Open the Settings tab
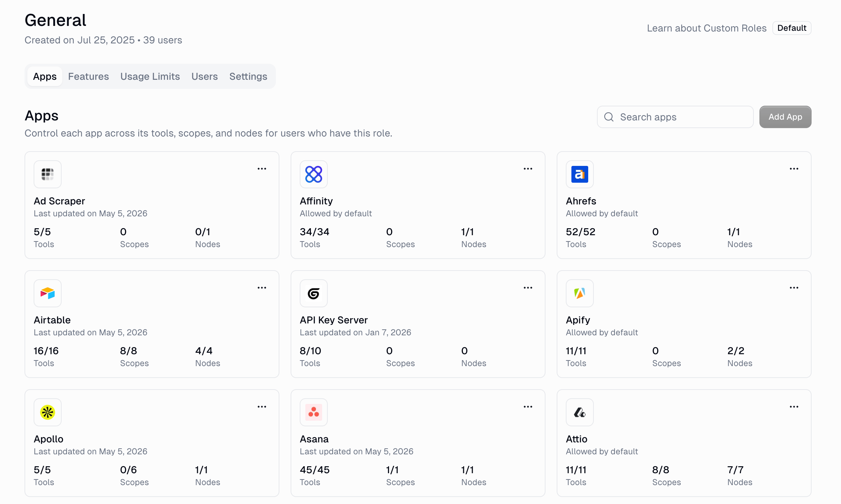 [248, 76]
